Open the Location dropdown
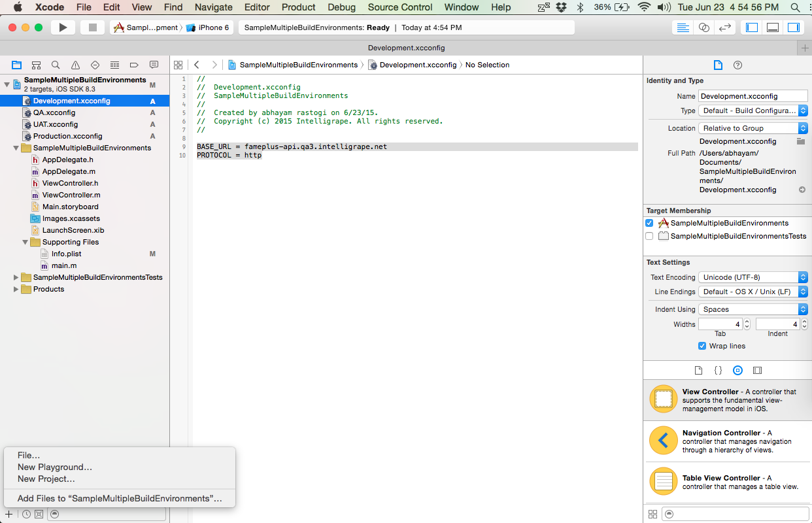The width and height of the screenshot is (812, 523). 753,128
